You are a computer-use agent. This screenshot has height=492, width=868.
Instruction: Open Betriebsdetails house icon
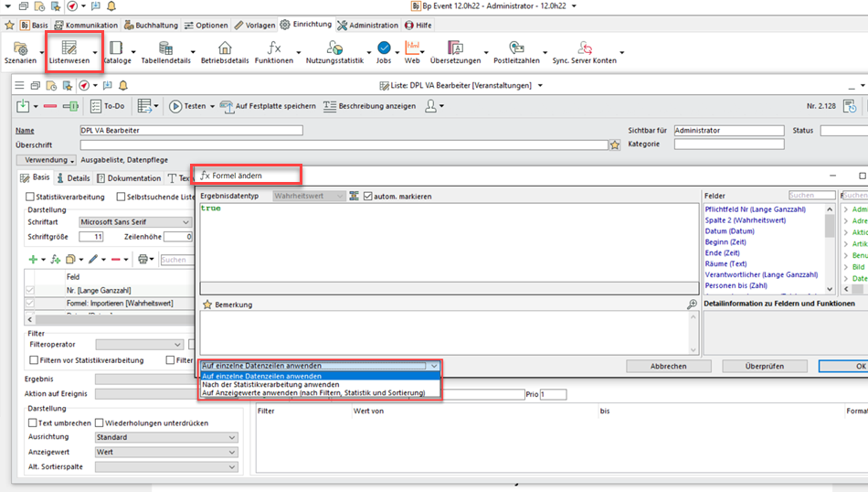[x=225, y=52]
